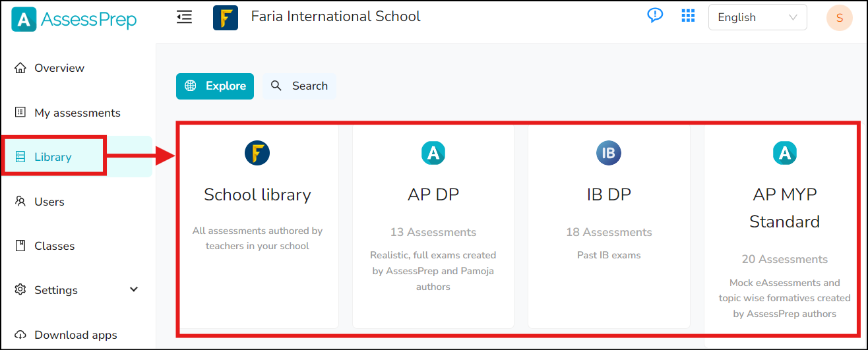Click the Download apps cloud icon
868x350 pixels.
tap(20, 335)
